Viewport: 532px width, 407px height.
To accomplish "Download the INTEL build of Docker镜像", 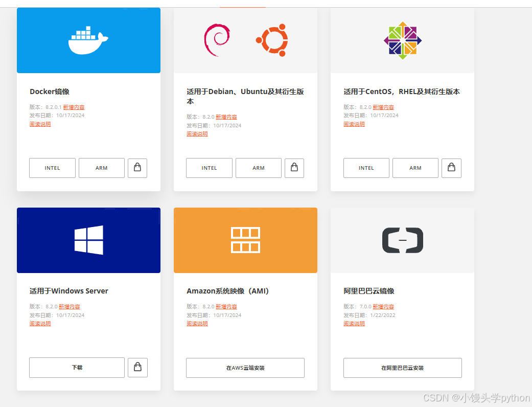I will [x=52, y=168].
